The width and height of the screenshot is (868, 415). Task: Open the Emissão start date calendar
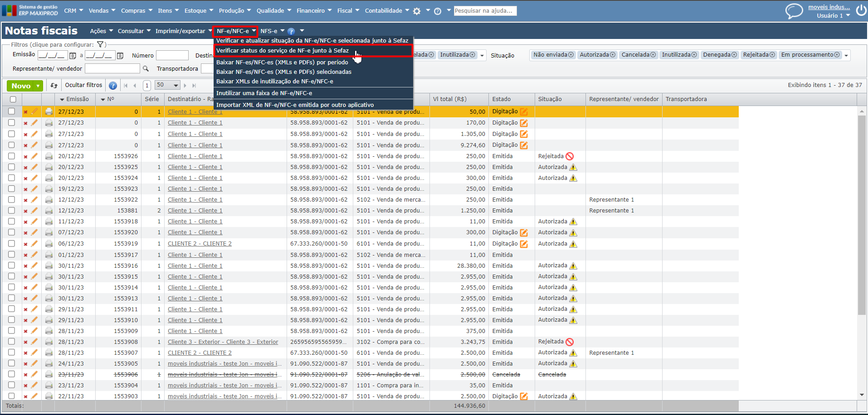click(73, 56)
